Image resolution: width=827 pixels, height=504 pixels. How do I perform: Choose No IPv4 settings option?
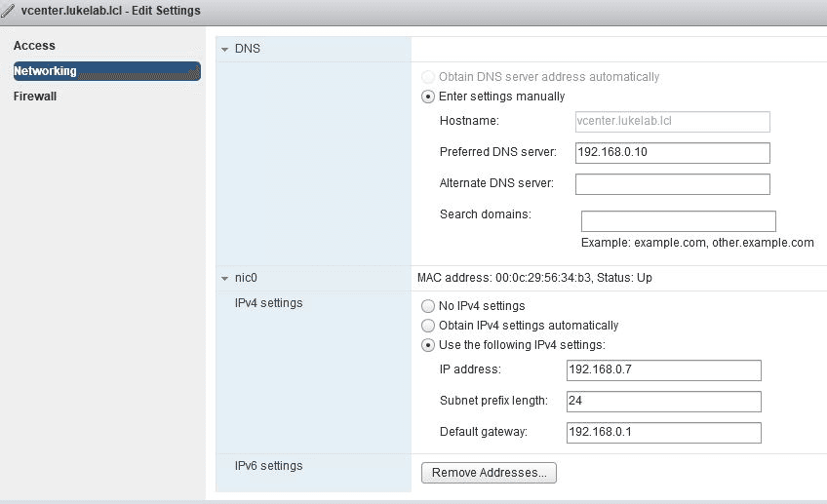click(428, 306)
